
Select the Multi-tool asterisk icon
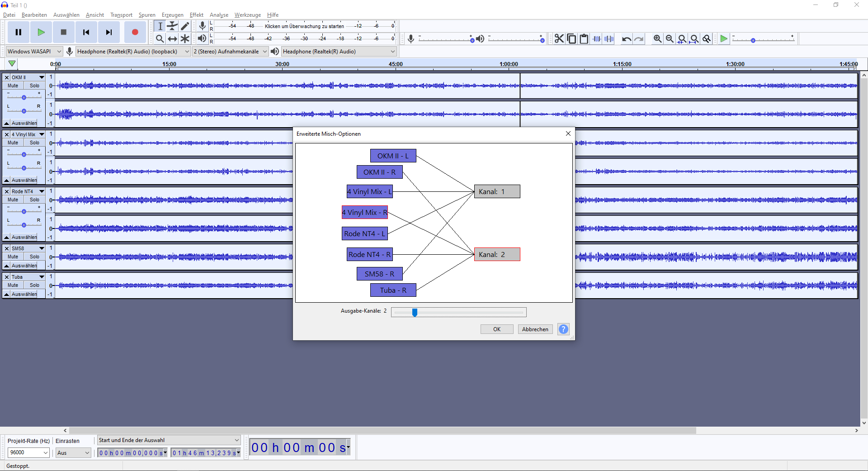pyautogui.click(x=185, y=39)
